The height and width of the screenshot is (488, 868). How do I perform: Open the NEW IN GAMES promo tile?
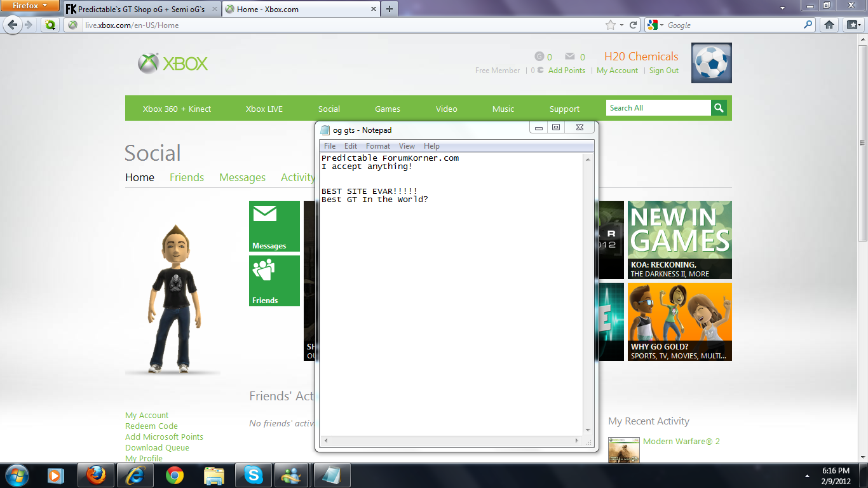click(680, 240)
